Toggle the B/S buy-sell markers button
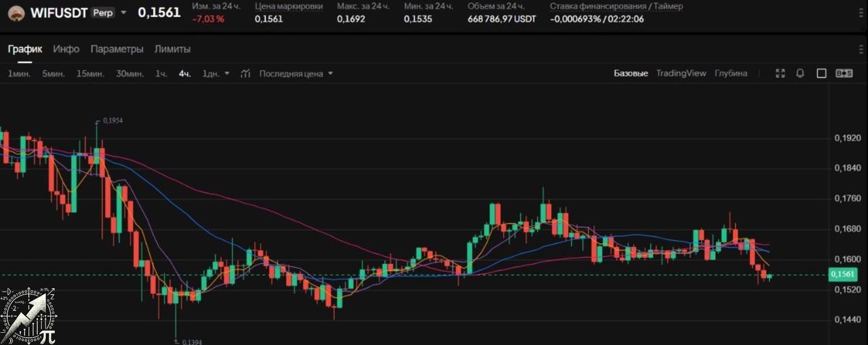868x345 pixels. coord(844,73)
